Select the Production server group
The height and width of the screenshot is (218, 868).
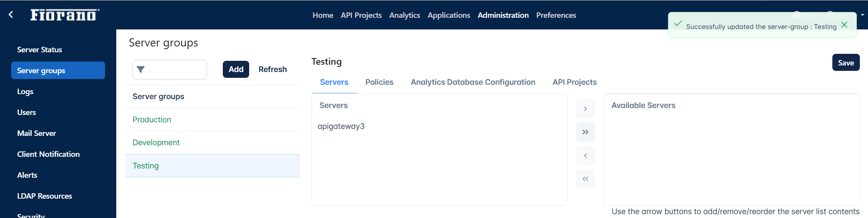(213, 120)
